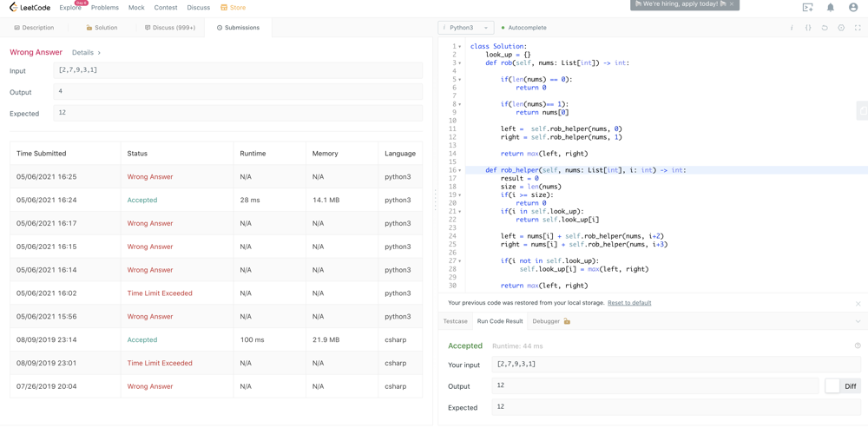Go to the Mock menu item

pyautogui.click(x=136, y=8)
